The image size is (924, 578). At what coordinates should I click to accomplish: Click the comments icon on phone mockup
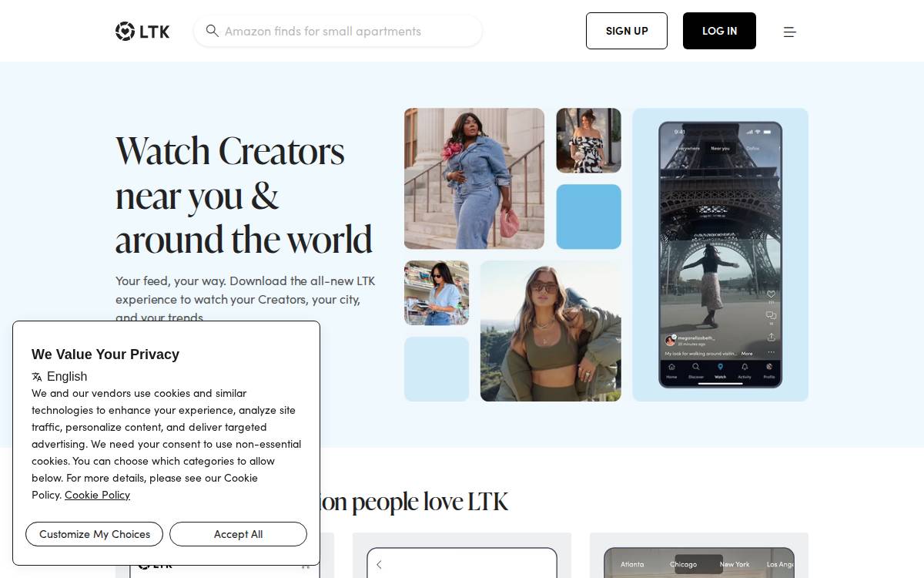pos(771,316)
